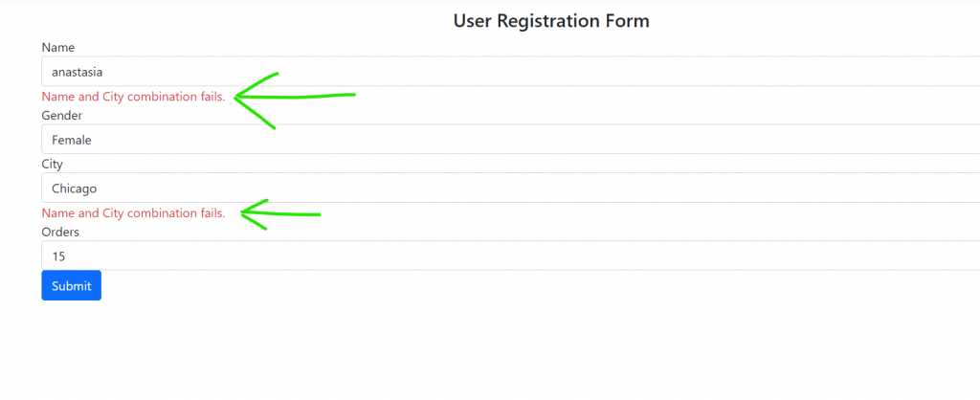Place cursor on the 'Chicago' text

[x=75, y=189]
